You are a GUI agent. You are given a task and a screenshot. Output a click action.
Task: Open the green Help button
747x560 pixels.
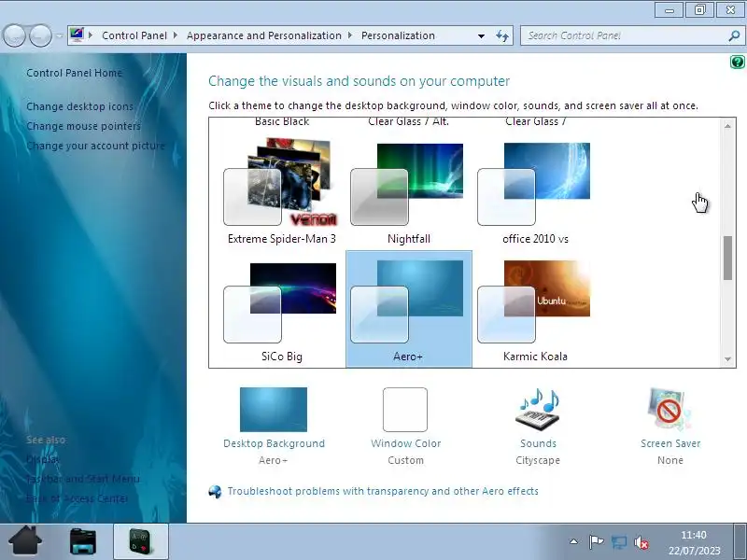pyautogui.click(x=738, y=62)
